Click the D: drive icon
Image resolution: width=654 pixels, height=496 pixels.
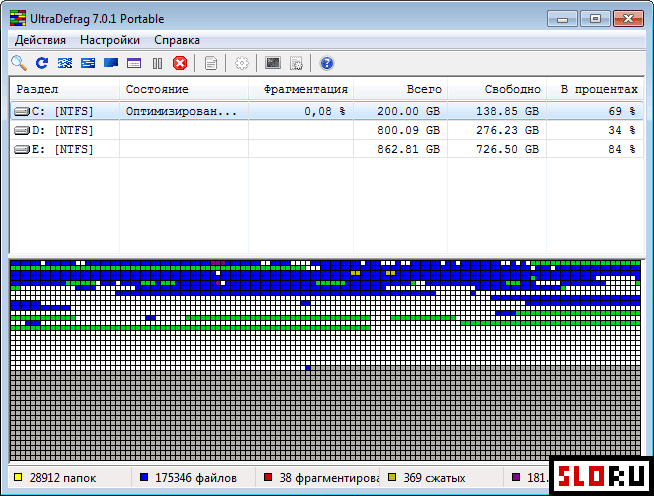[22, 131]
